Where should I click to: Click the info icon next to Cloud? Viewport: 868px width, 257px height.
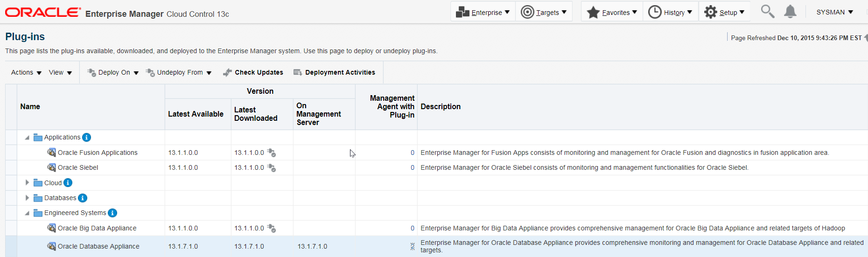(x=68, y=183)
